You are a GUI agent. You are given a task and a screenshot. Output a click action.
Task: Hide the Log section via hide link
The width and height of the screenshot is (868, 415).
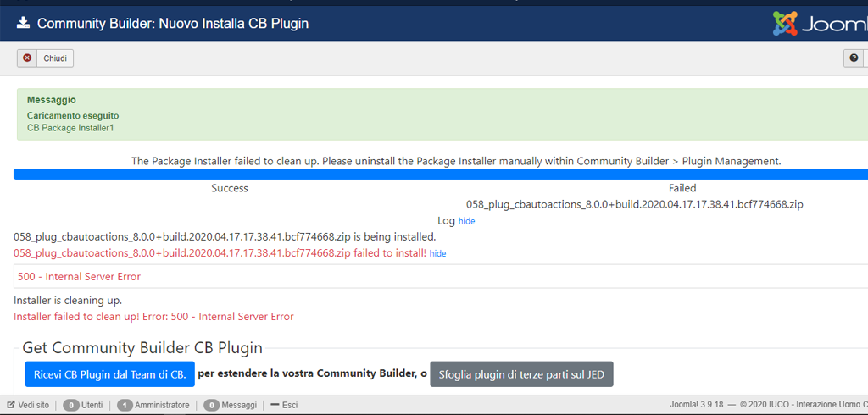pyautogui.click(x=467, y=221)
